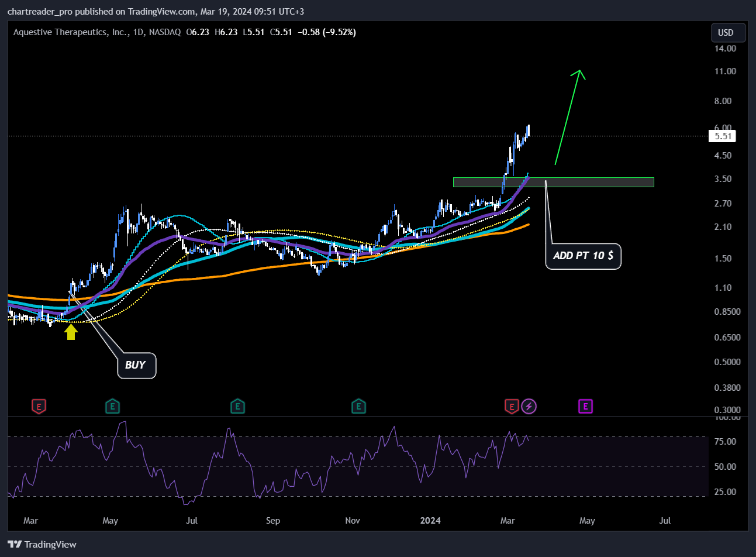Click the high value H6.23

226,32
